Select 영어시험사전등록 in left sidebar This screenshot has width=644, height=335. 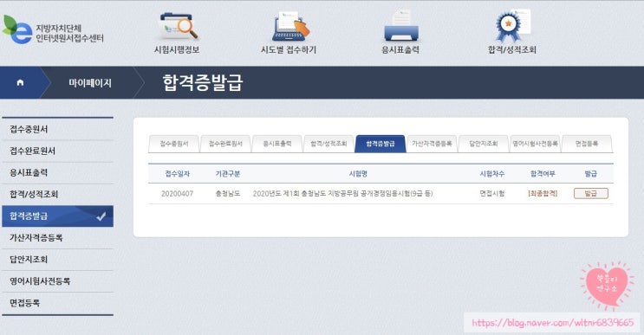[57, 281]
